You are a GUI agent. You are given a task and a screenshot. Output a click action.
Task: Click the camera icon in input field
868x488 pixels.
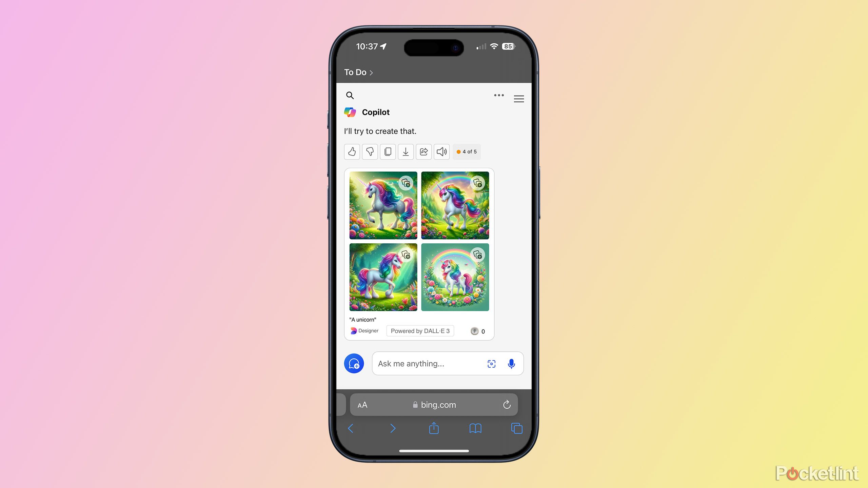491,364
